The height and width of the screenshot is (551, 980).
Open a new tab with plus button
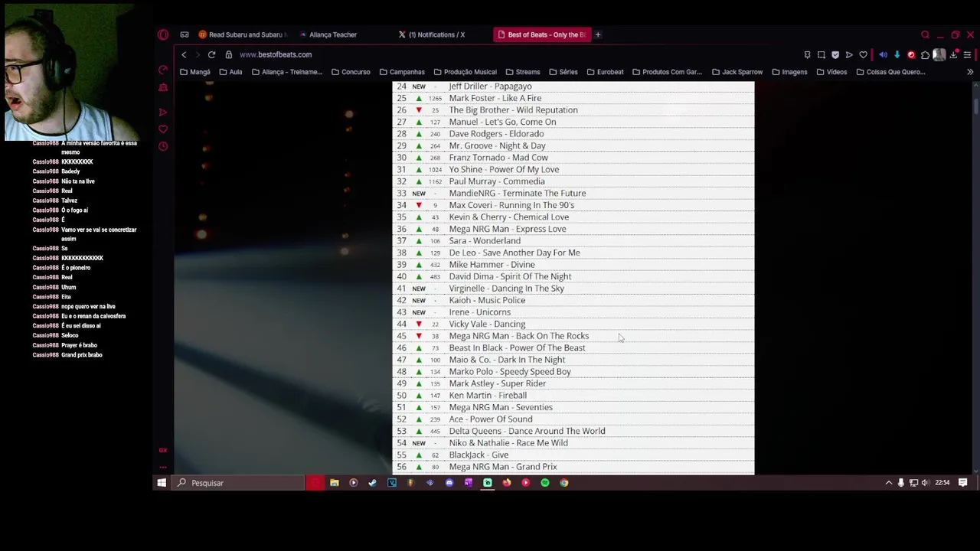coord(598,34)
